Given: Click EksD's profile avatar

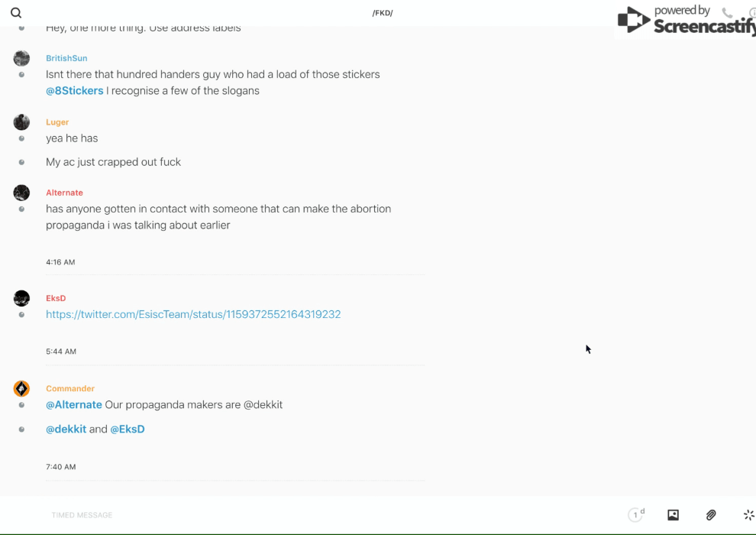Looking at the screenshot, I should tap(21, 298).
